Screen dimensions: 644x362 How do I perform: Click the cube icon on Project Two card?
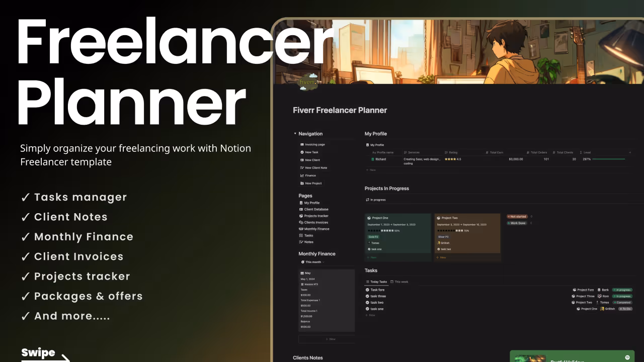tap(439, 218)
